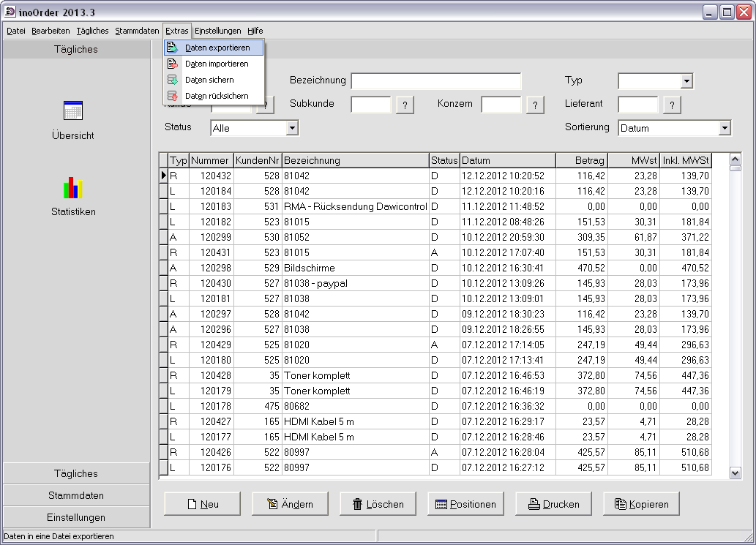Click the Drucken button
Image resolution: width=756 pixels, height=545 pixels.
coord(553,504)
